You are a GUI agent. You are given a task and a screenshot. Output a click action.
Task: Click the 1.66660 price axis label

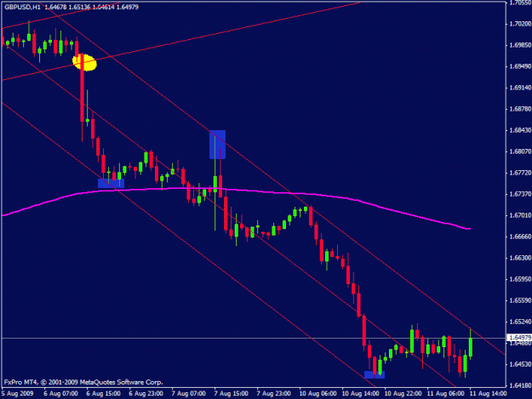[x=520, y=237]
